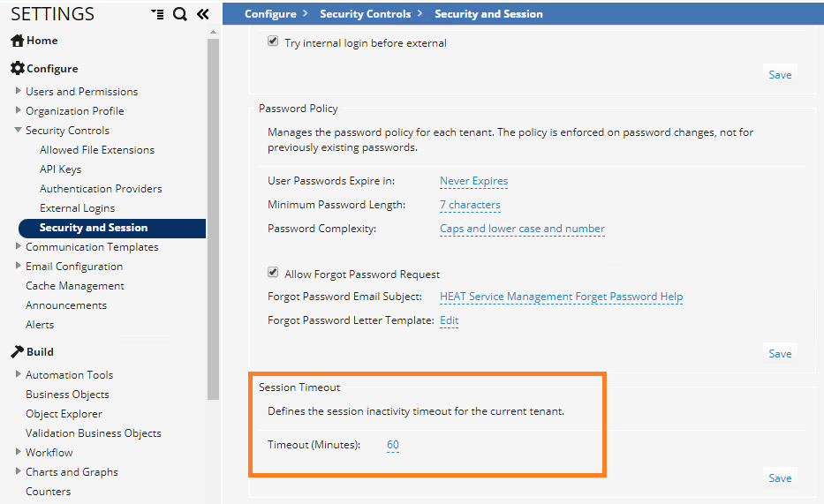Image resolution: width=824 pixels, height=504 pixels.
Task: Click the sidebar search magnifier icon
Action: 180,14
